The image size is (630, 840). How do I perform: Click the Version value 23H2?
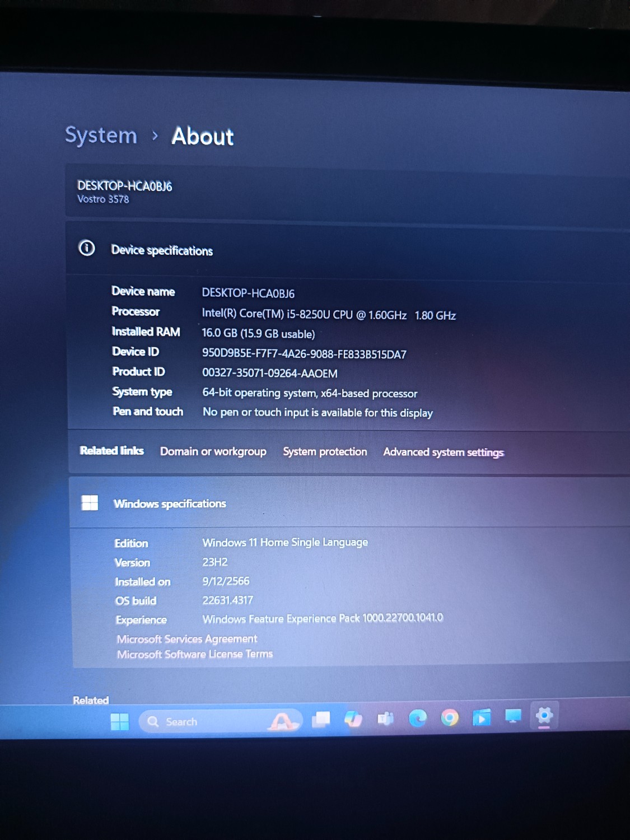click(215, 562)
